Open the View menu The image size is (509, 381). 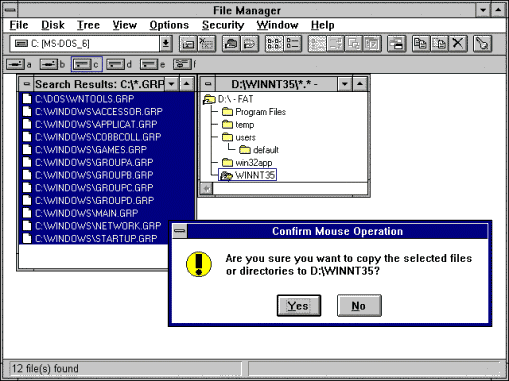(x=125, y=25)
